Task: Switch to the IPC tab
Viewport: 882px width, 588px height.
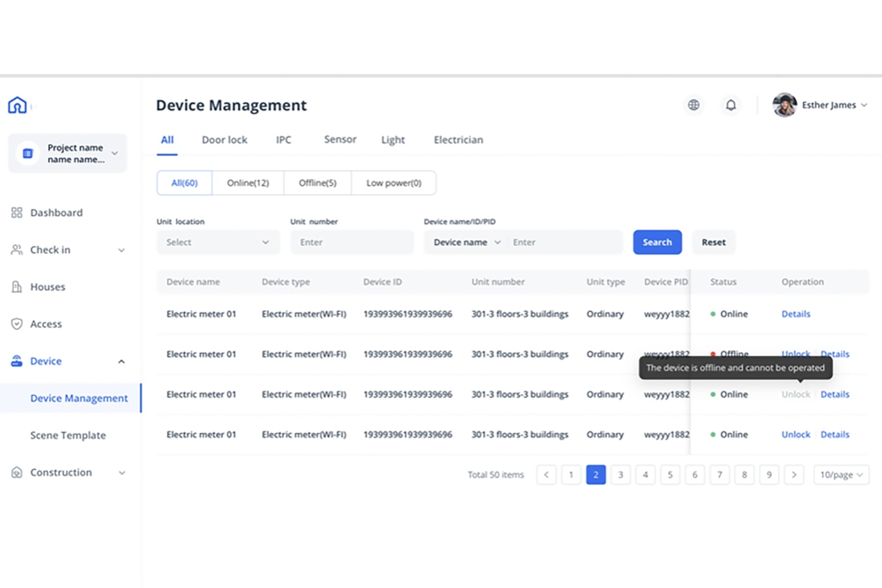Action: pos(284,140)
